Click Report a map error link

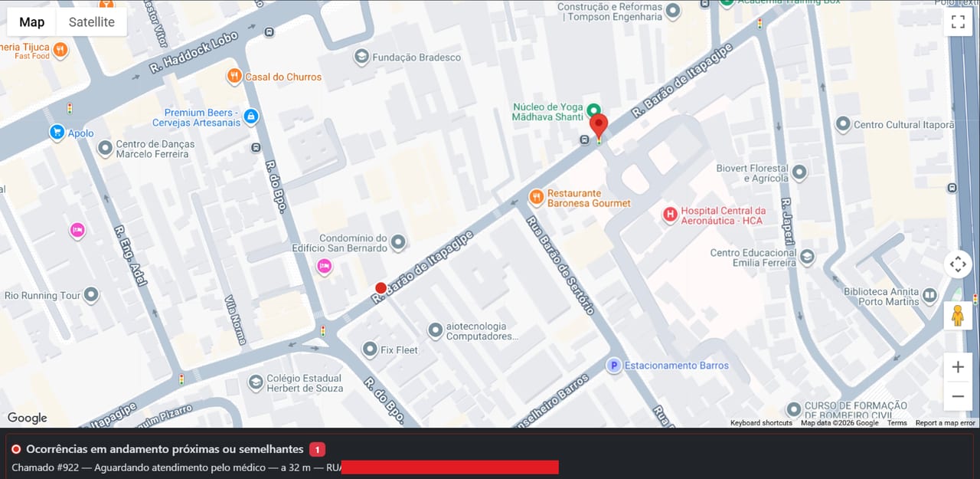[946, 423]
